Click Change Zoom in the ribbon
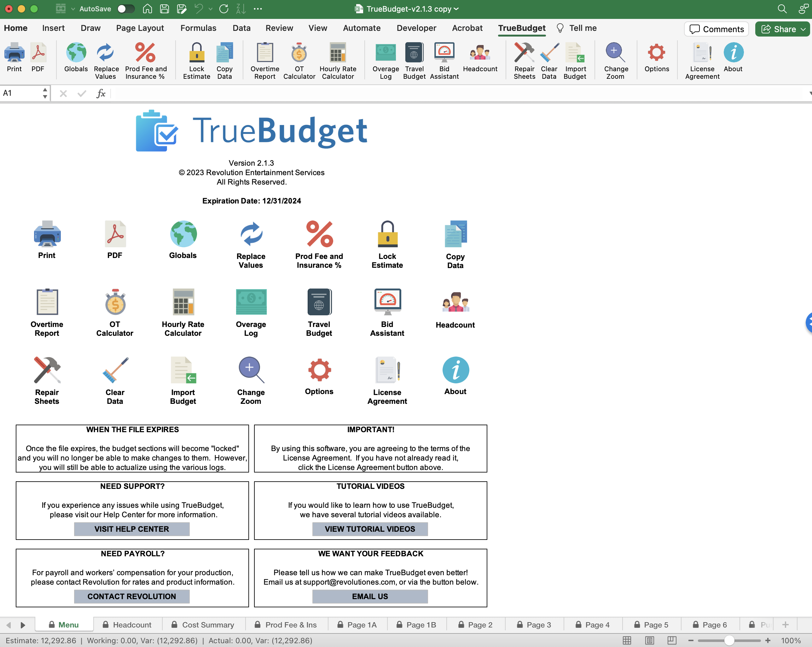The width and height of the screenshot is (812, 647). tap(616, 61)
